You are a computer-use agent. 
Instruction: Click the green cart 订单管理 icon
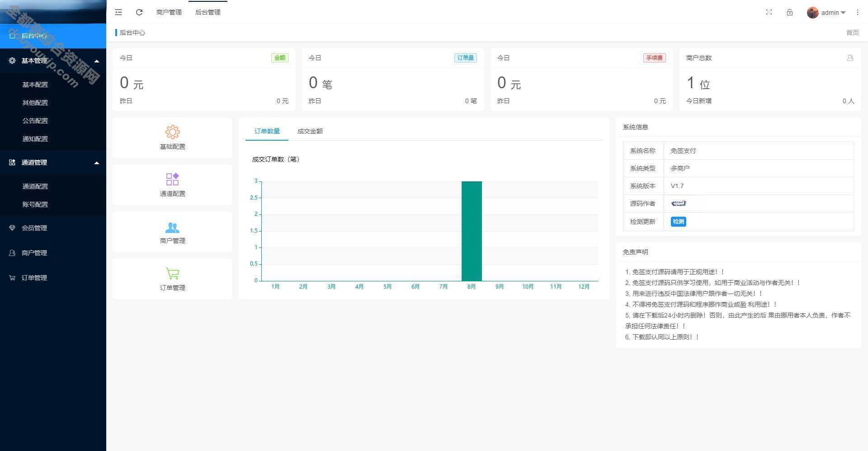point(172,273)
